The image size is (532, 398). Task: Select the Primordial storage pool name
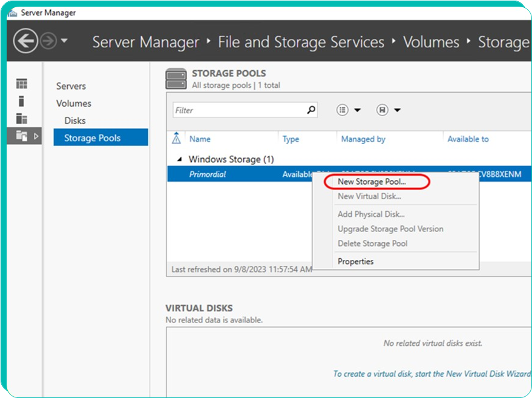tap(208, 174)
